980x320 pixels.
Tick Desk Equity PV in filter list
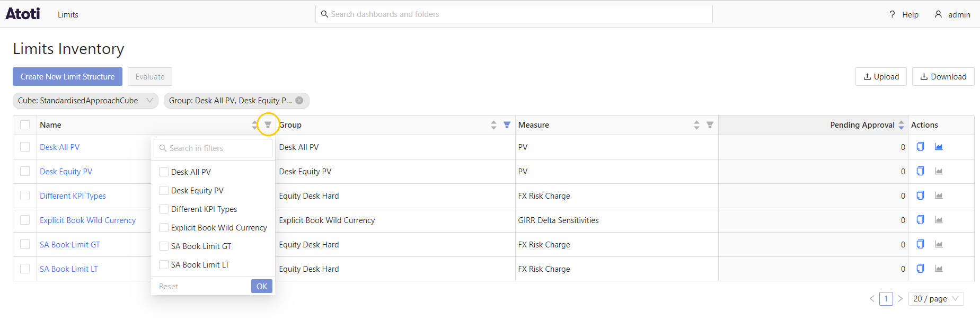[164, 190]
